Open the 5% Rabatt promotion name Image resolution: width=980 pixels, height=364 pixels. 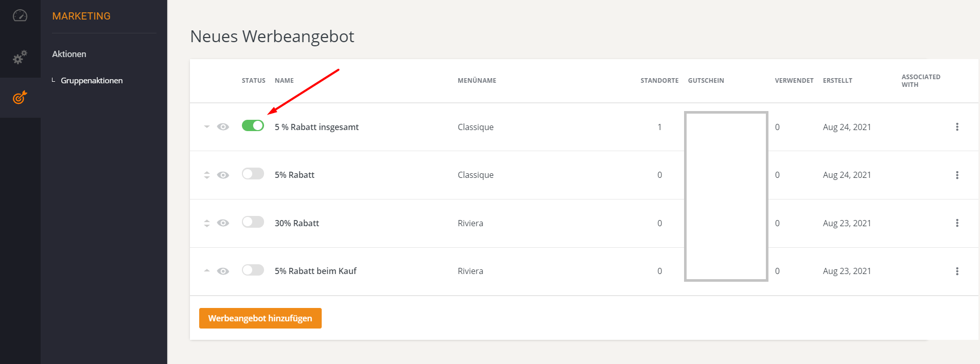[294, 175]
